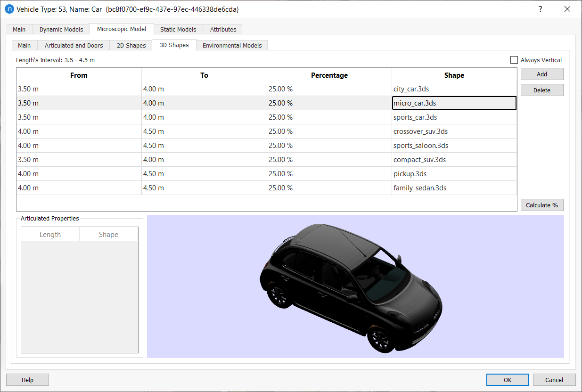Screen dimensions: 582x392
Task: Click the Add button
Action: [541, 74]
